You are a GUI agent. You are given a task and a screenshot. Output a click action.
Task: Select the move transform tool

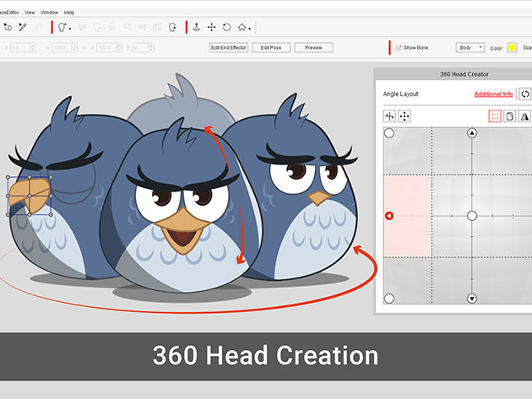[x=212, y=27]
